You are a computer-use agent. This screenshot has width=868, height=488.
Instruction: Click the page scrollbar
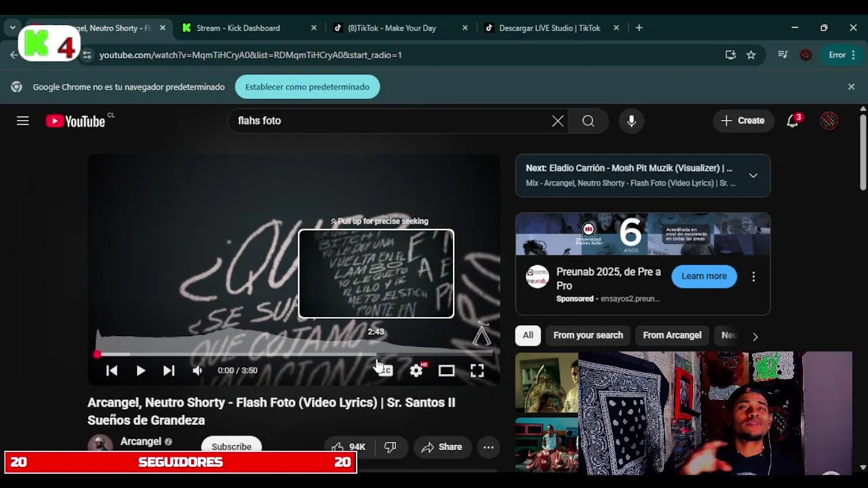click(x=863, y=152)
